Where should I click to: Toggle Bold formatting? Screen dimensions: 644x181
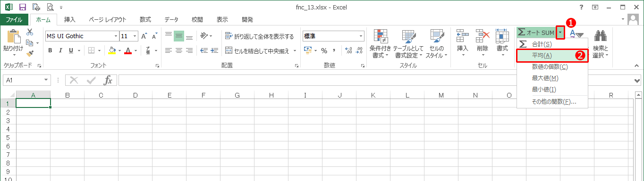tap(50, 50)
